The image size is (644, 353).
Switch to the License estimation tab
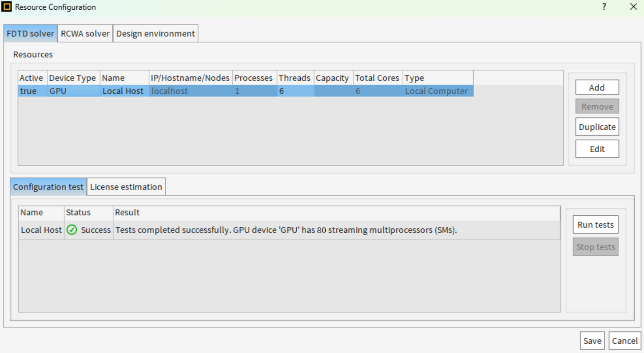tap(126, 186)
